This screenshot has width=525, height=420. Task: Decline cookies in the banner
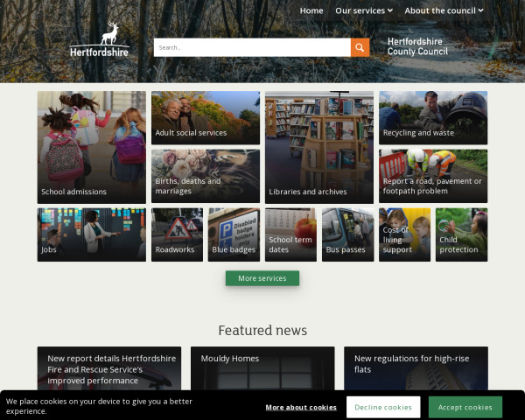(x=383, y=407)
